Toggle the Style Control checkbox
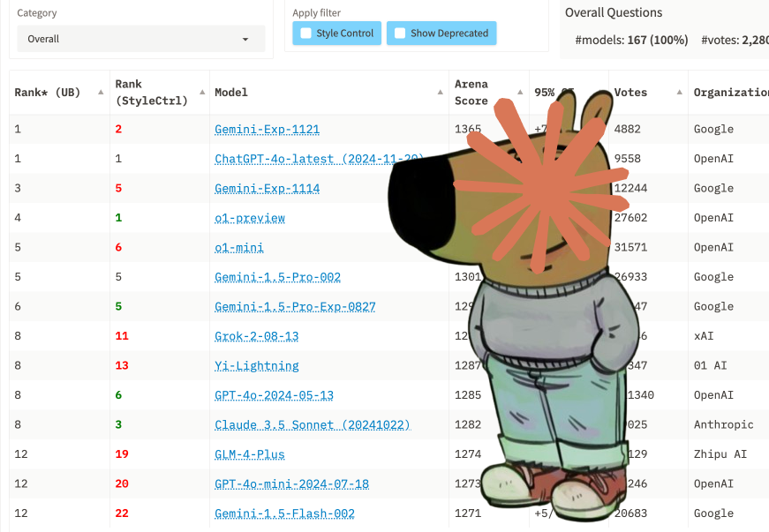The image size is (769, 532). tap(305, 34)
